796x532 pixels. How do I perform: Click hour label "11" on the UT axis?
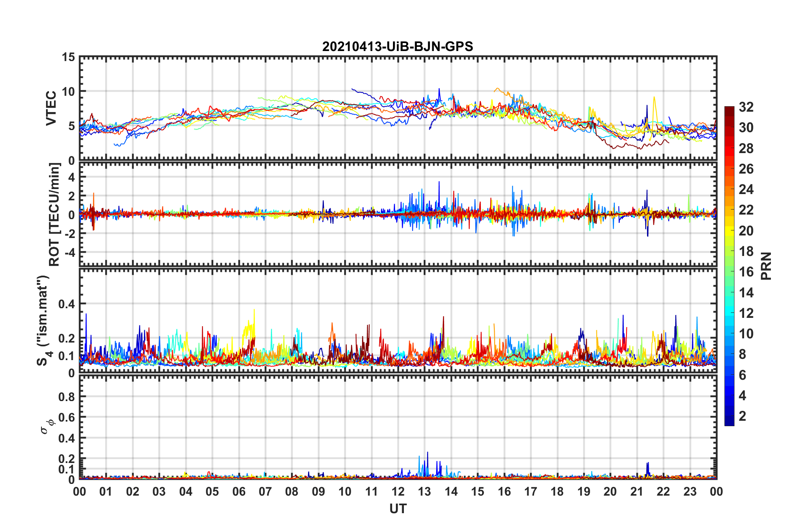372,491
